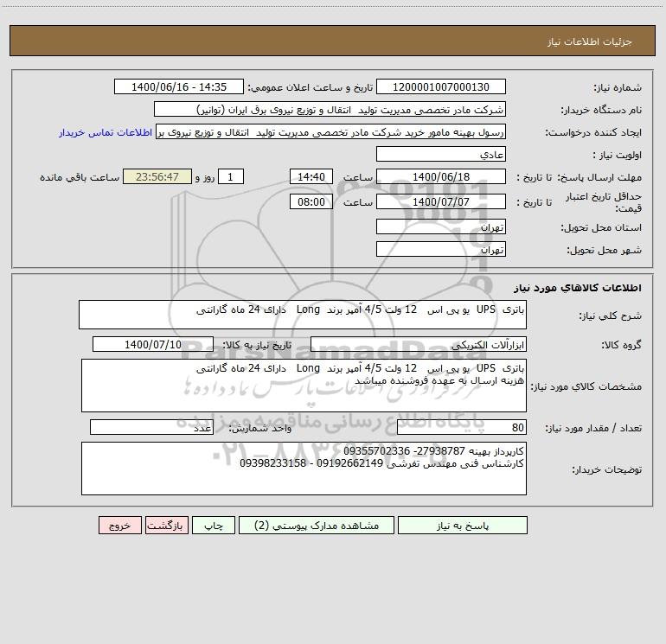The height and width of the screenshot is (644, 666).
Task: Click the حداقل تاریخ اعتبار قیمت label
Action: [604, 202]
